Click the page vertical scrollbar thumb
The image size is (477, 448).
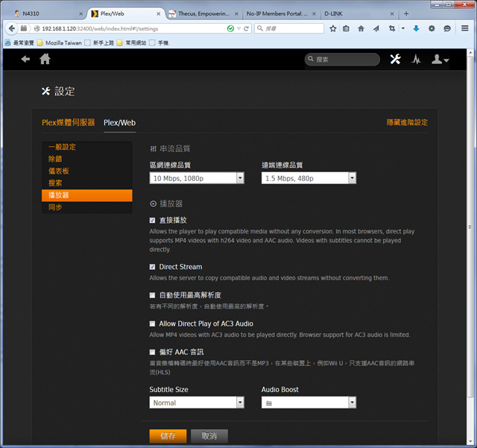click(x=470, y=227)
